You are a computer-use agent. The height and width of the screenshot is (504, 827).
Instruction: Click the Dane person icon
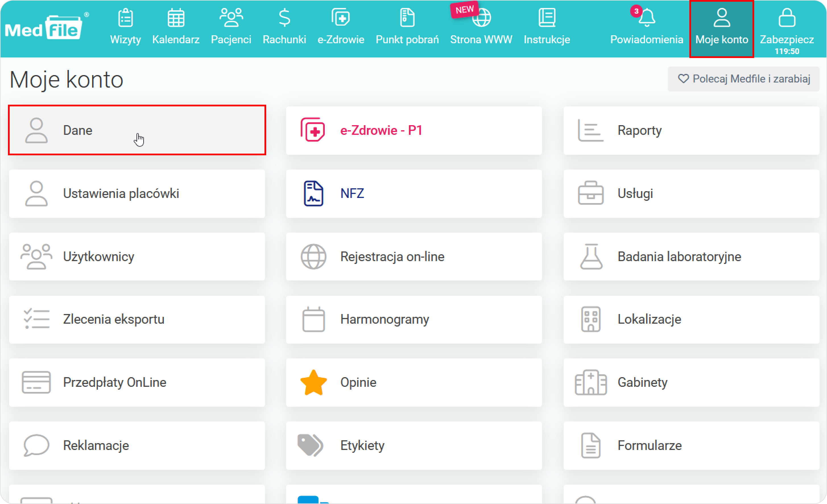[x=36, y=130]
